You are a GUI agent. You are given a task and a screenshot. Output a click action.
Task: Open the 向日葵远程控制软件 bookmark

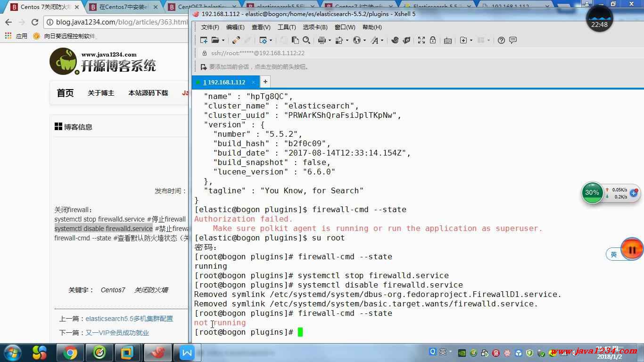pyautogui.click(x=66, y=36)
